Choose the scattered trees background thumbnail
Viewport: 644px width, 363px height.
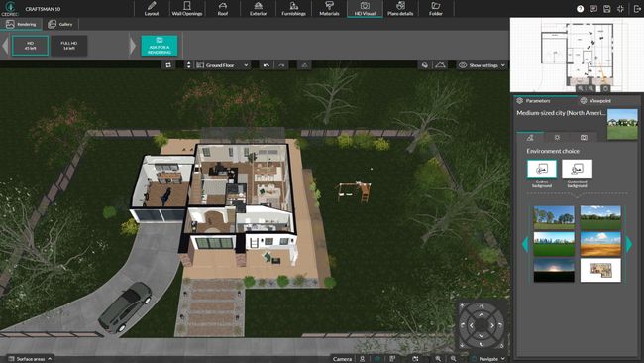tap(554, 217)
